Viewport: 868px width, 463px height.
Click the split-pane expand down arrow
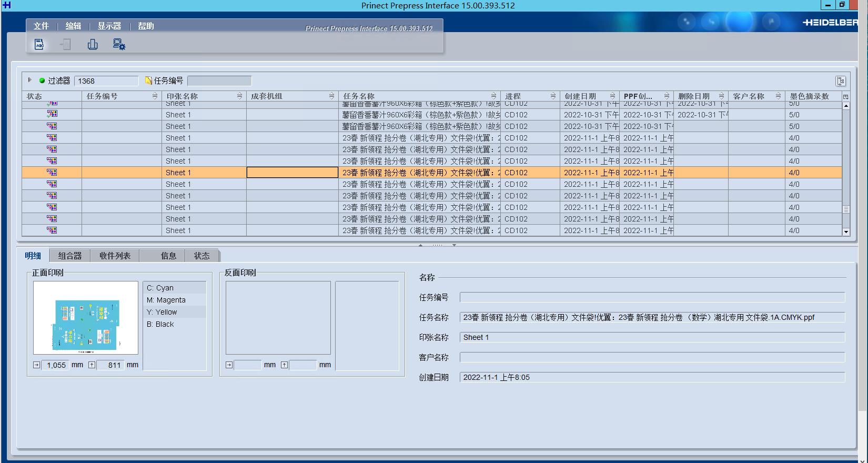click(x=454, y=245)
